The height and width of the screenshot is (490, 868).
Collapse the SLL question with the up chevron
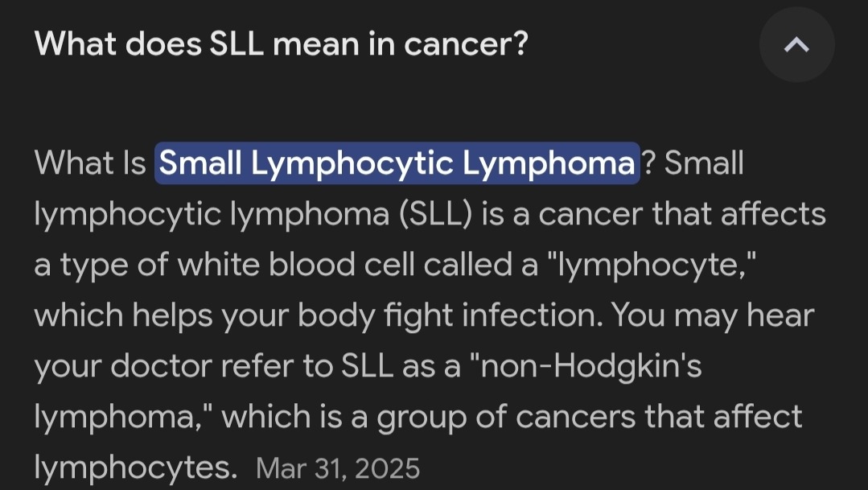tap(796, 44)
